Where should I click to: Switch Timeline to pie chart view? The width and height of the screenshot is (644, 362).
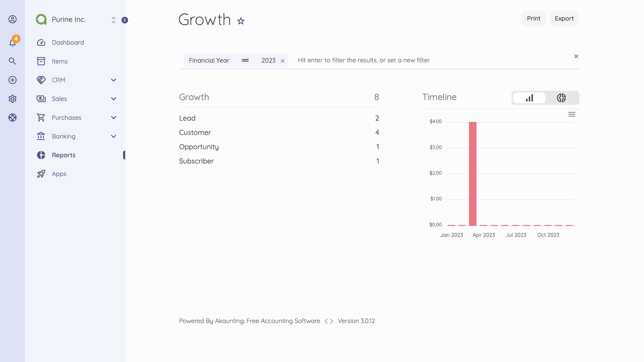point(561,98)
